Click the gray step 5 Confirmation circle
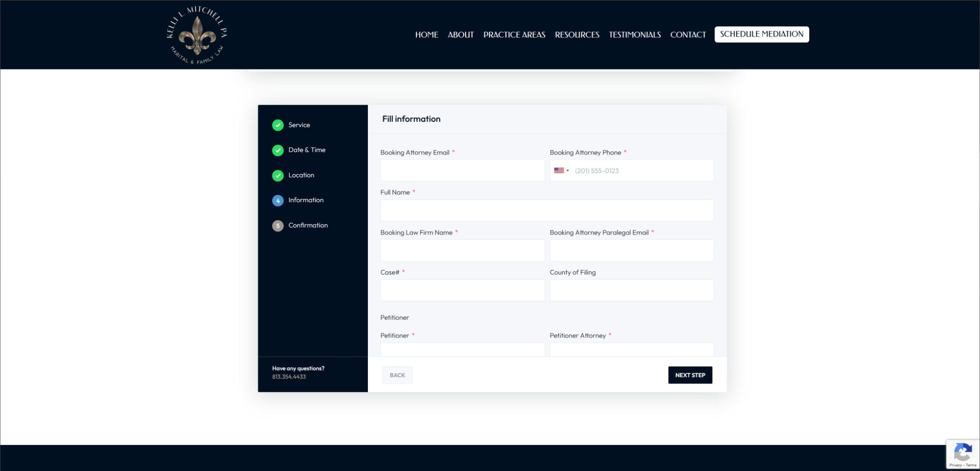The image size is (980, 471). coord(278,226)
